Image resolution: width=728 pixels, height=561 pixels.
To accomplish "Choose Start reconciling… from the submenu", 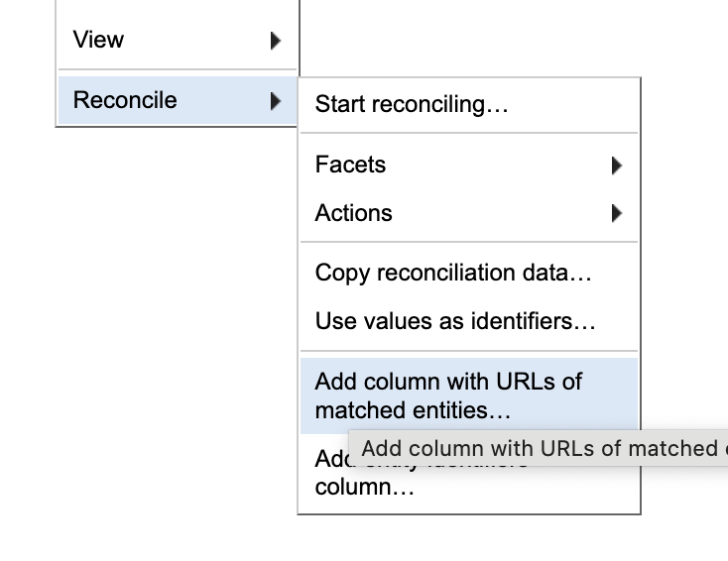I will click(x=412, y=104).
